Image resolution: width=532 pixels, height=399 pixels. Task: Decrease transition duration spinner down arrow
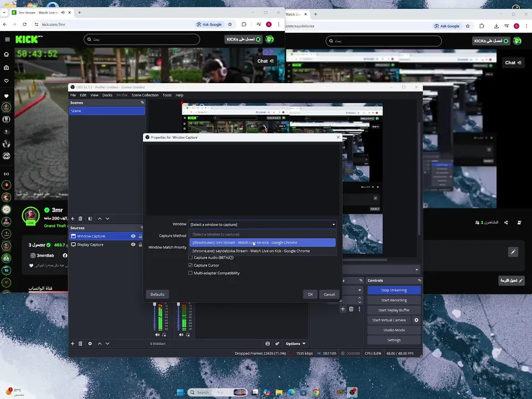tap(360, 303)
